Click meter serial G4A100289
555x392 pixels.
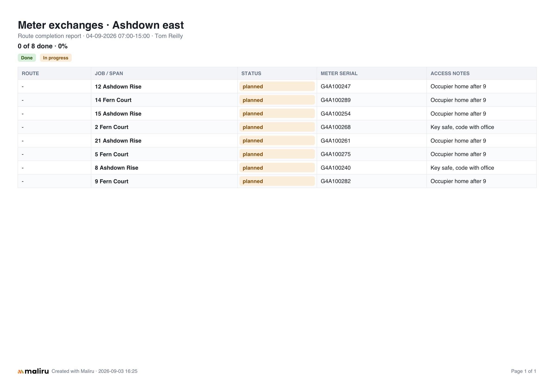336,100
